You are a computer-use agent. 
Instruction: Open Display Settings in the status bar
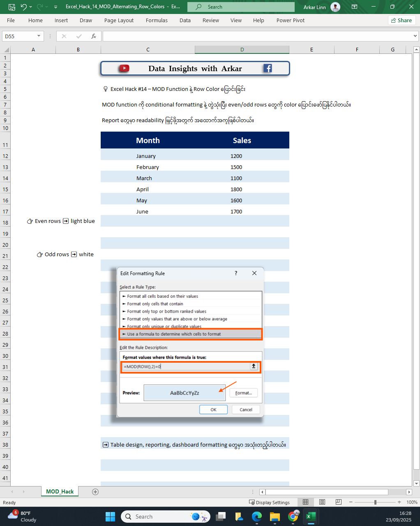(x=269, y=502)
